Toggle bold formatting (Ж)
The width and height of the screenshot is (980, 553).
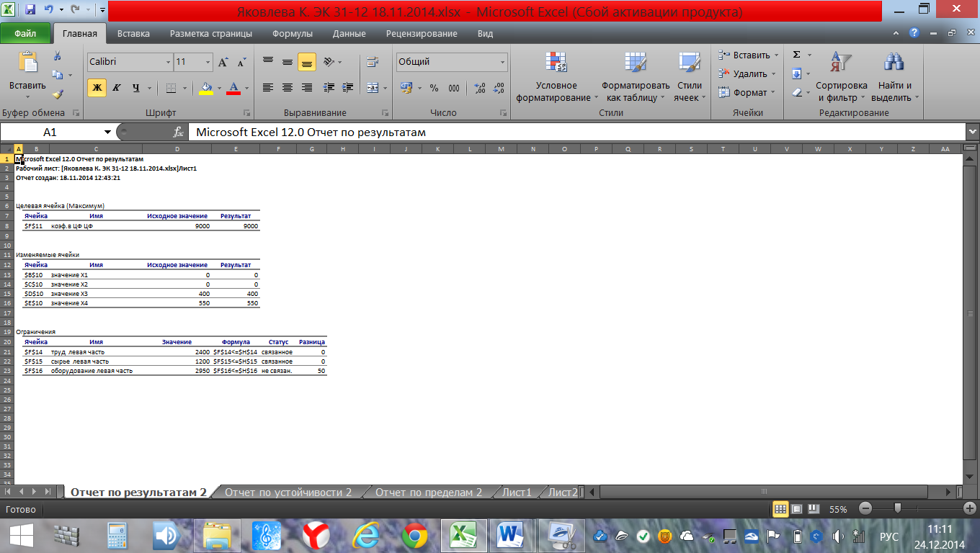coord(97,88)
